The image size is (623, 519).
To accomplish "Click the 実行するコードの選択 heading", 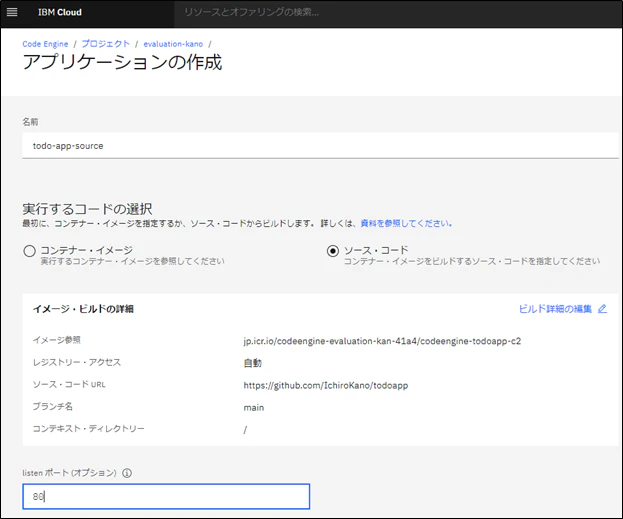I will click(x=87, y=209).
